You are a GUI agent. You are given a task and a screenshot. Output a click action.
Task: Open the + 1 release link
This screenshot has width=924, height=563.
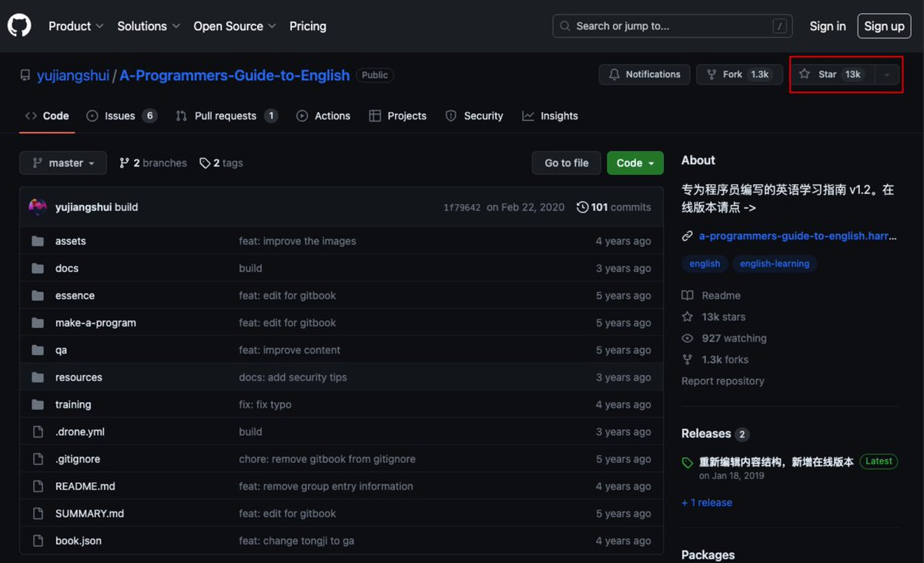click(707, 503)
